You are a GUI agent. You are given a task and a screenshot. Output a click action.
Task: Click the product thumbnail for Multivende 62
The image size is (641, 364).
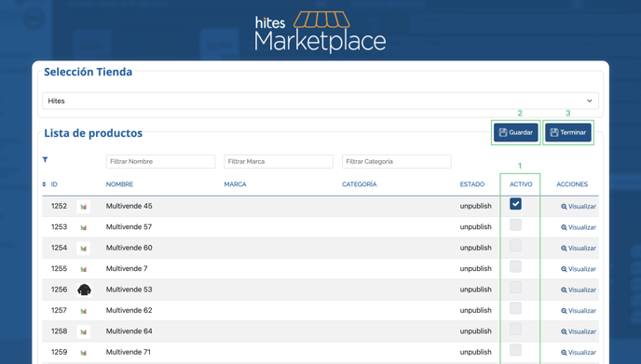point(84,311)
